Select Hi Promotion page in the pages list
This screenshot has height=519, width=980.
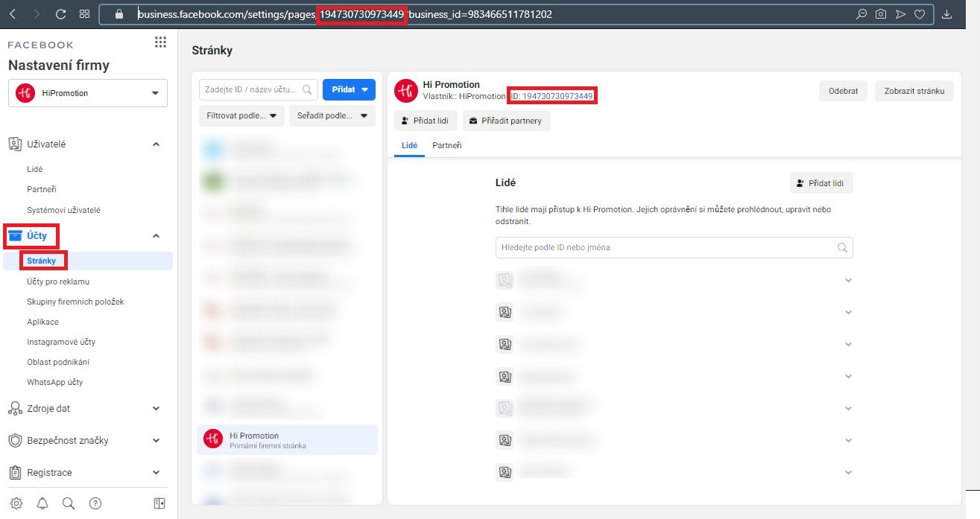(x=287, y=440)
